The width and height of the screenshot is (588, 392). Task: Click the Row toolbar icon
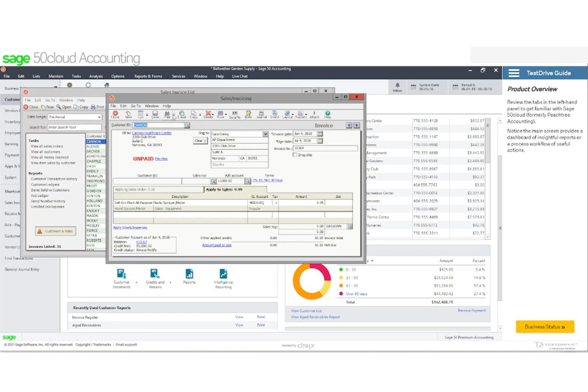coord(220,115)
